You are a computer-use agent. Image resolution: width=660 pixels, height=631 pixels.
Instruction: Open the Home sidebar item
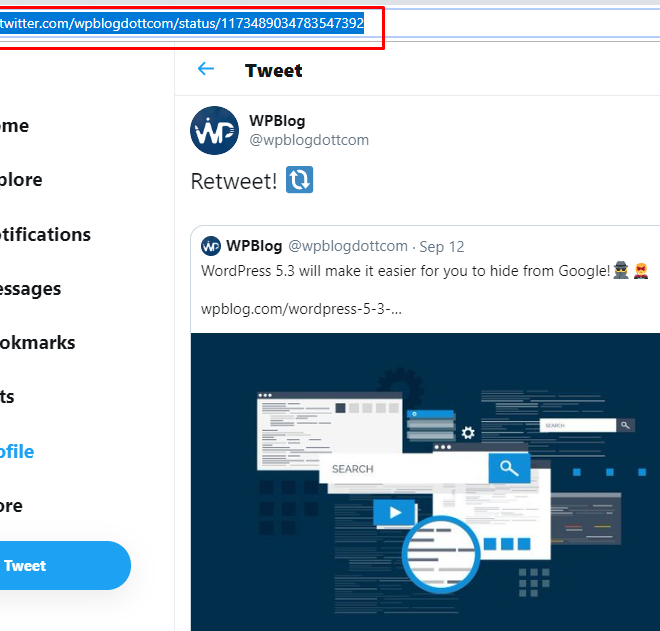coord(14,126)
